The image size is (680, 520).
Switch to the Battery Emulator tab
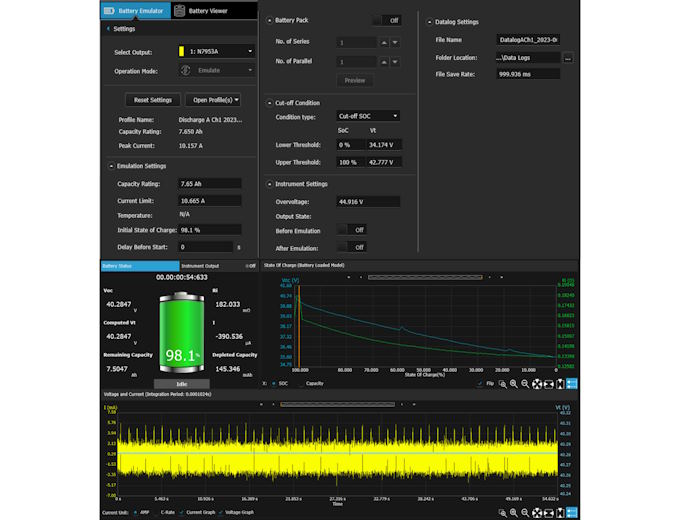click(x=136, y=11)
